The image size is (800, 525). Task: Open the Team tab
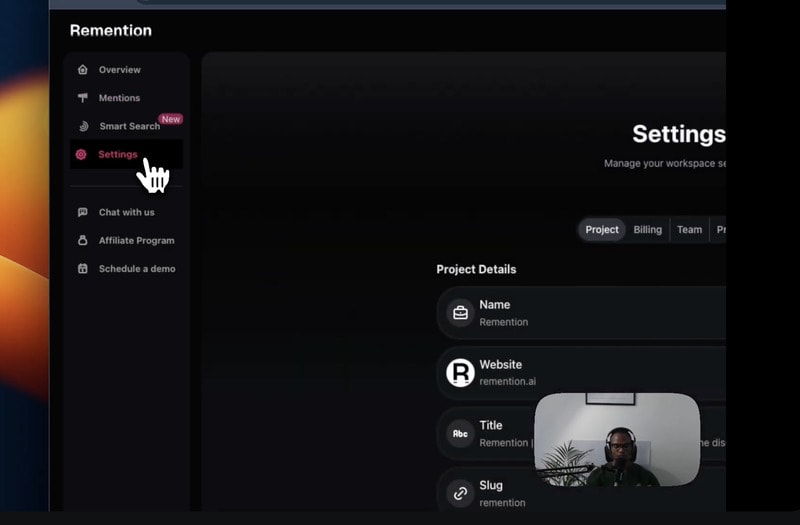pyautogui.click(x=689, y=230)
